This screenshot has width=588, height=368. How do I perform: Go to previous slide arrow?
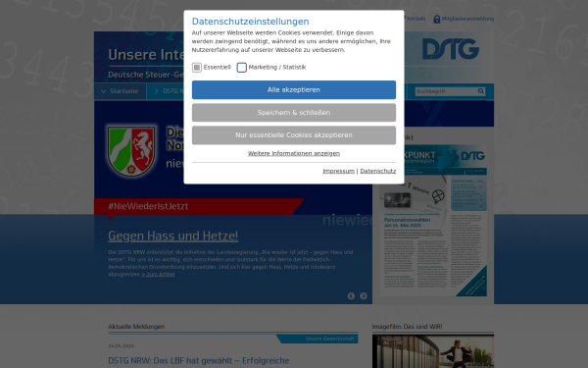351,296
